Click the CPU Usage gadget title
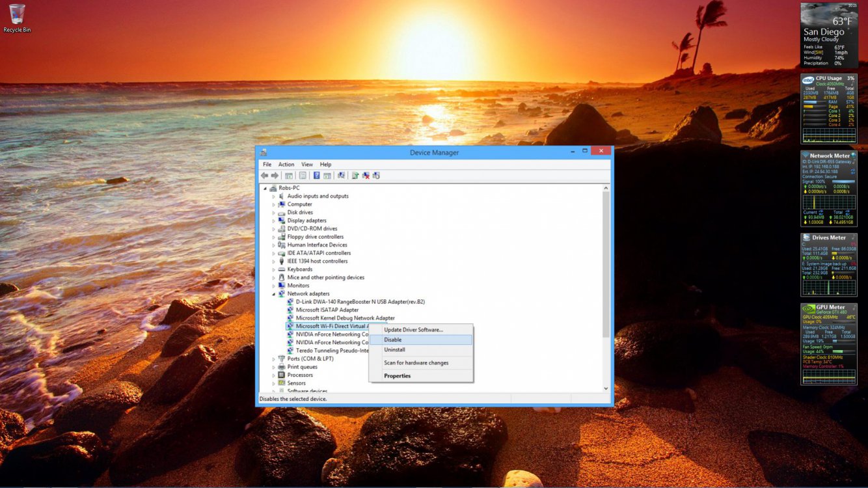The height and width of the screenshot is (488, 868). [829, 78]
